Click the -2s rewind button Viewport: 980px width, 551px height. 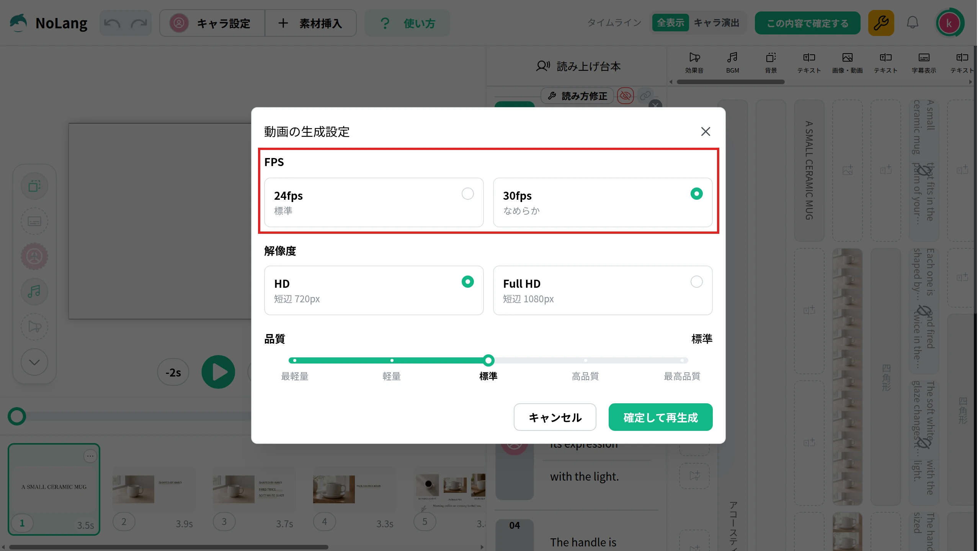(173, 372)
